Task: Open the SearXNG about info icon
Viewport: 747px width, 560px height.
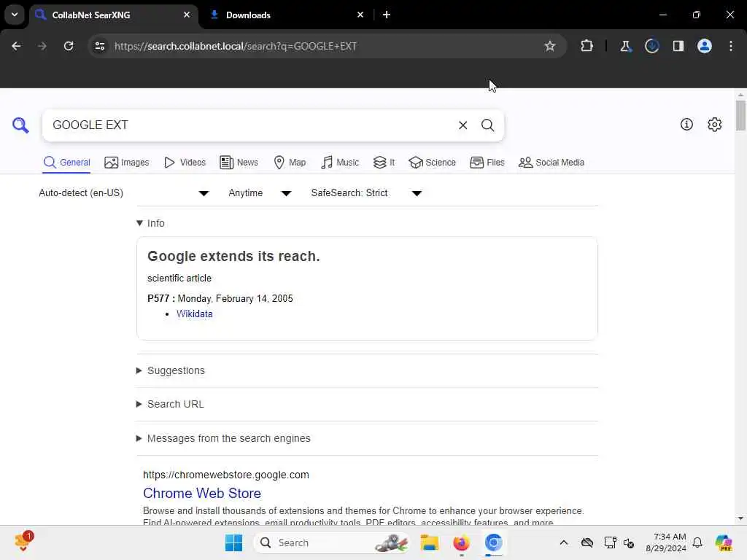Action: 686,124
